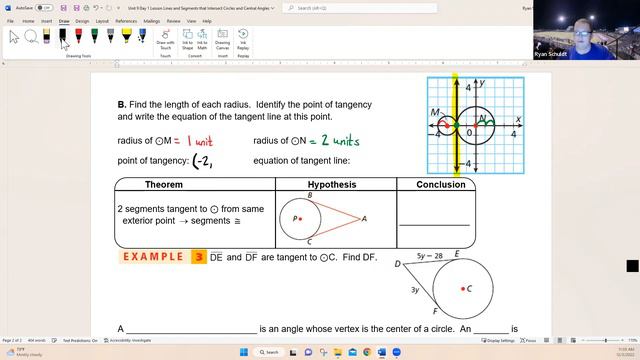Activate Ink to Shape
This screenshot has width=640, height=360.
tap(187, 39)
